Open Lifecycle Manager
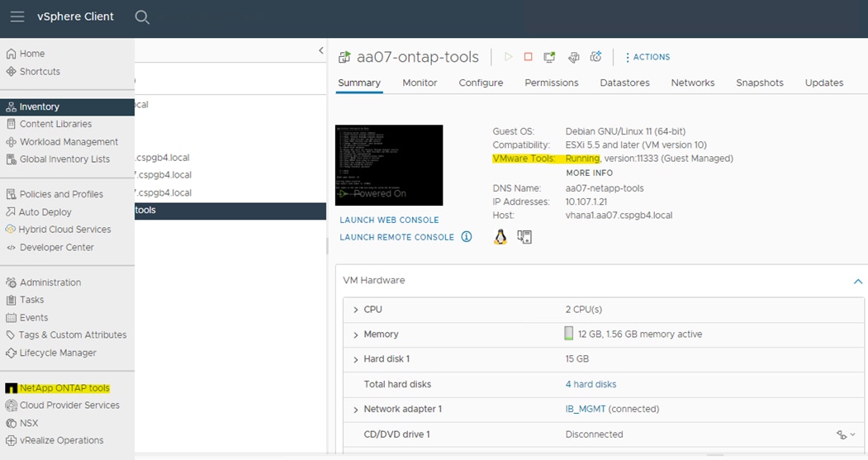Screen dimensions: 868x460 pyautogui.click(x=58, y=353)
